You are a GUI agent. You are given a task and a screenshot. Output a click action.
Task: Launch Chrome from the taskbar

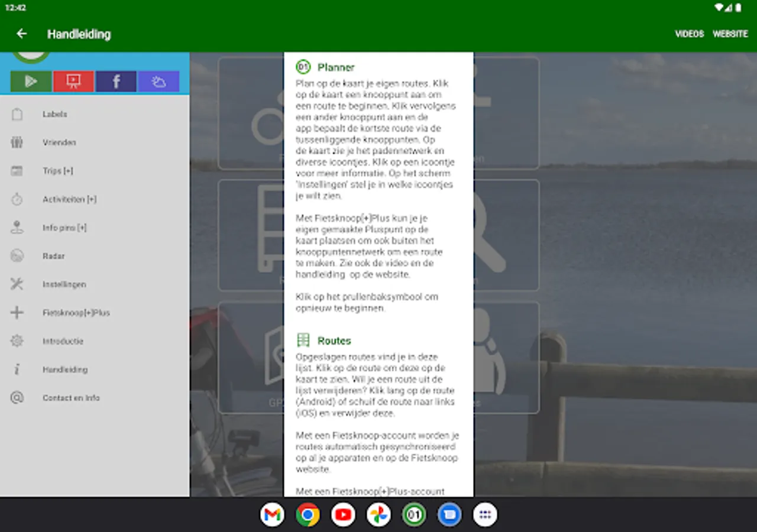coord(308,515)
